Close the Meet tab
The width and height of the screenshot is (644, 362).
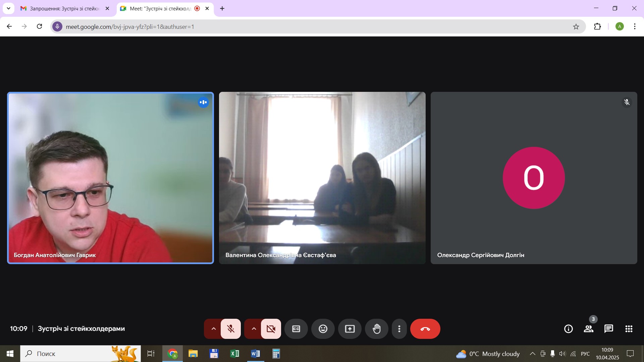[207, 8]
